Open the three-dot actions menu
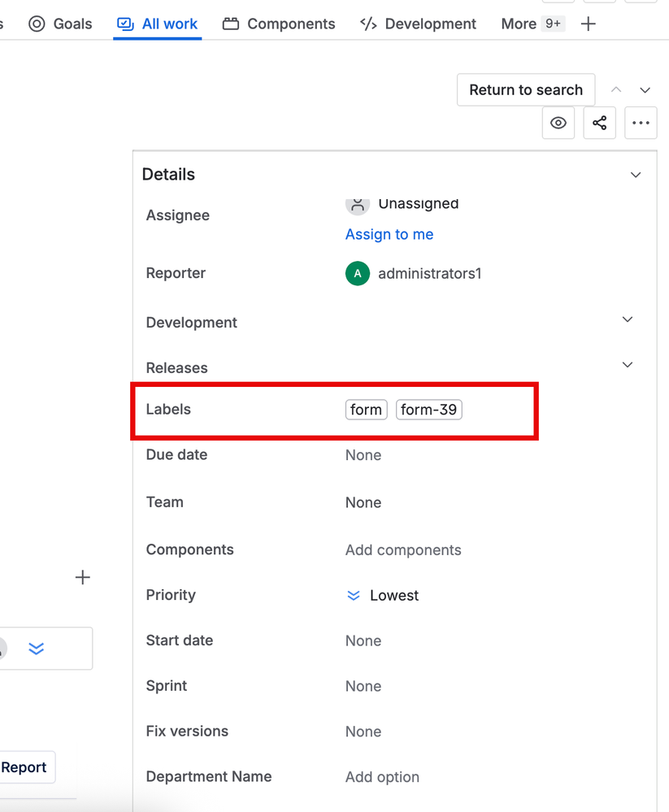 click(641, 123)
